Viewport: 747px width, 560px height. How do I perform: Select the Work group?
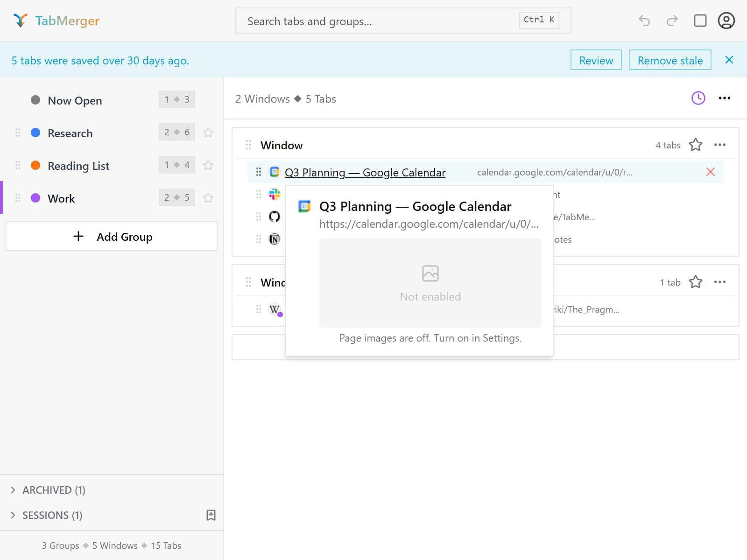[112, 198]
